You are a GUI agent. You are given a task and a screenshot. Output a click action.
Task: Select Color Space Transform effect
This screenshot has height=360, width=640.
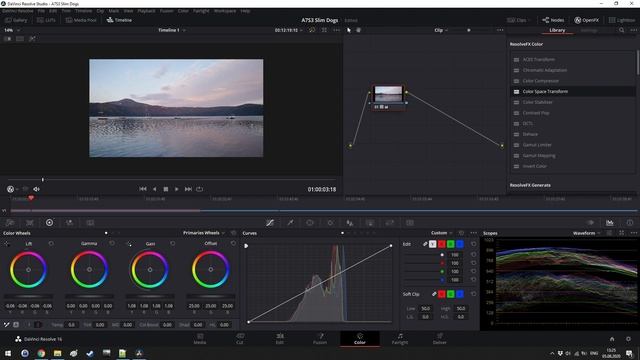573,91
